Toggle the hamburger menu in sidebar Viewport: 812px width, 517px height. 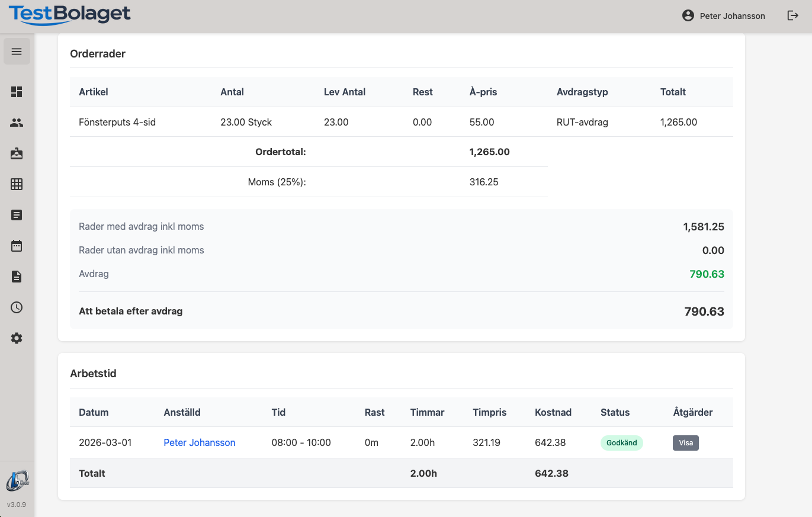pos(17,52)
